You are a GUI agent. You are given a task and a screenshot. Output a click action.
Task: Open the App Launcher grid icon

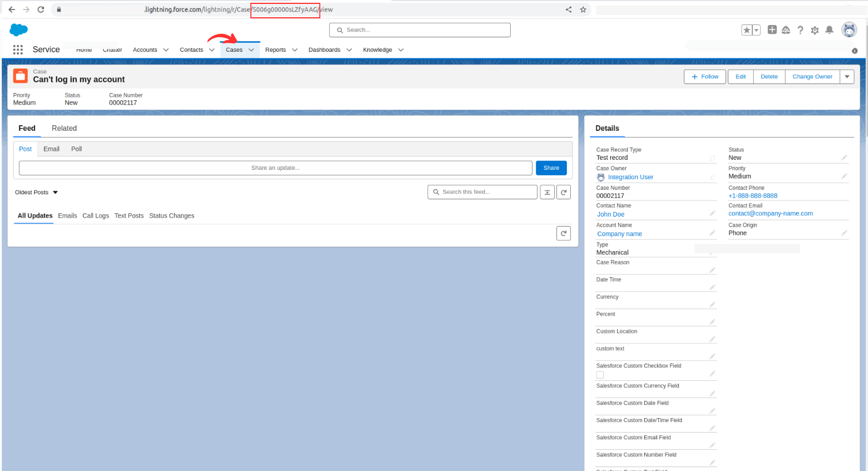[18, 50]
